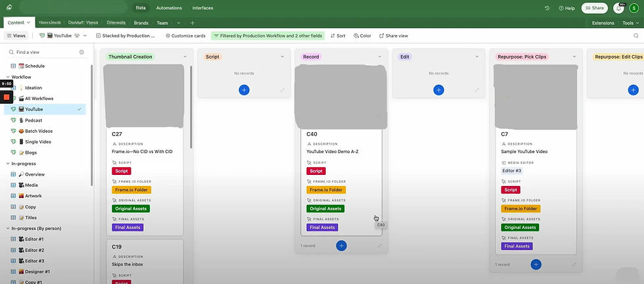Open Extensions panel
This screenshot has width=644, height=284.
coord(603,23)
